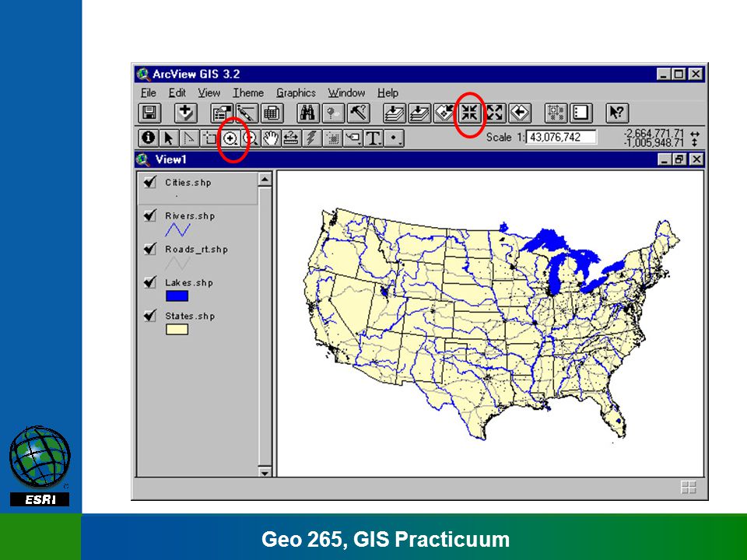Uncheck the States.shp theme checkbox
The width and height of the screenshot is (747, 560).
click(x=150, y=315)
